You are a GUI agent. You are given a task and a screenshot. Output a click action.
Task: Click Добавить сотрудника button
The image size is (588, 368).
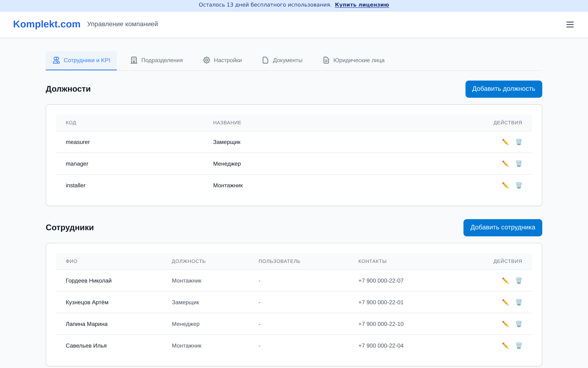[503, 227]
